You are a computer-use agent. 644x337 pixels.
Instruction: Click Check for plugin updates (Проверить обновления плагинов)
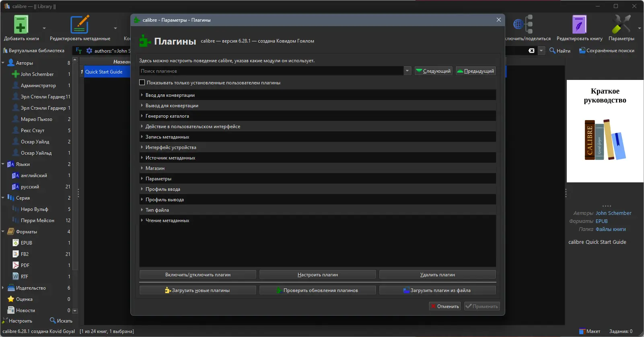tap(317, 290)
